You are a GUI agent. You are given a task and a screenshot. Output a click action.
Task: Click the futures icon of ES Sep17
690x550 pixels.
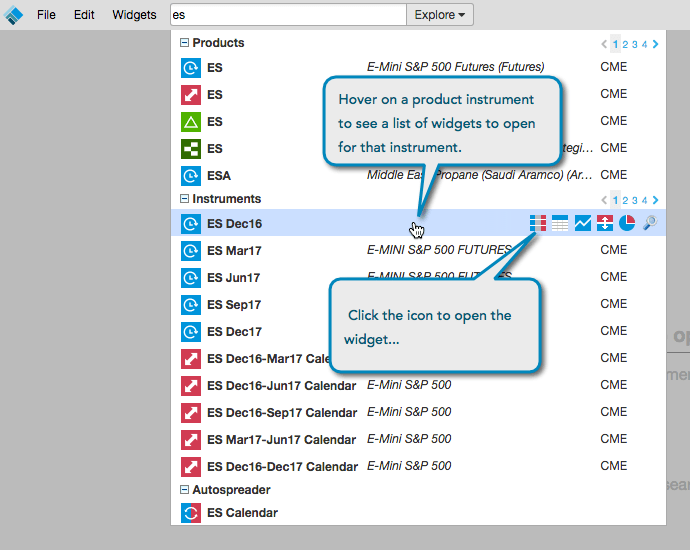pos(191,305)
